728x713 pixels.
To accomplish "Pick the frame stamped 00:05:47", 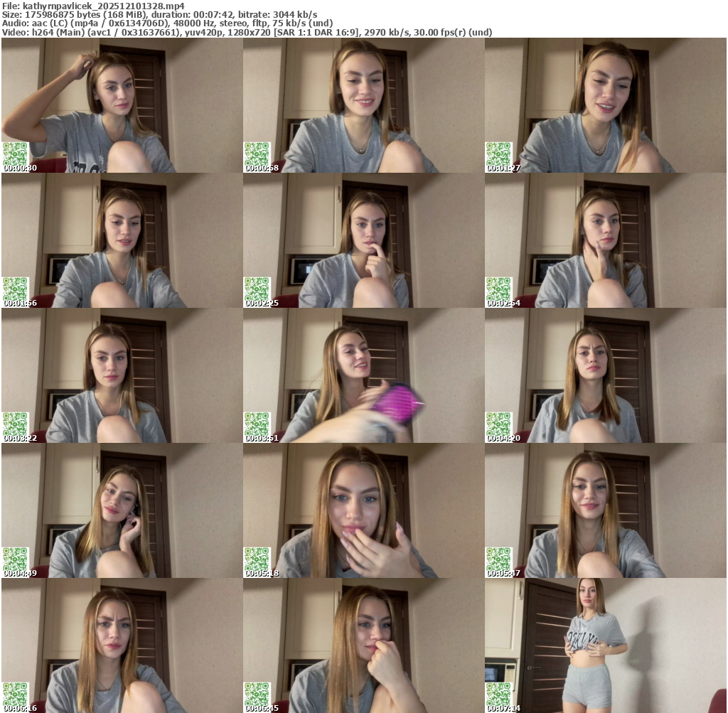I will 606,510.
